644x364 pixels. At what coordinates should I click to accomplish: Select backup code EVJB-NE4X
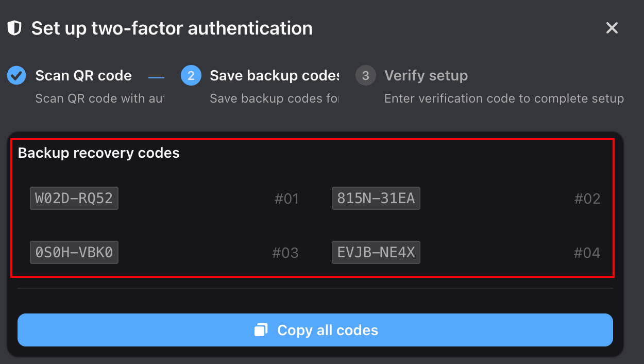[x=376, y=253]
